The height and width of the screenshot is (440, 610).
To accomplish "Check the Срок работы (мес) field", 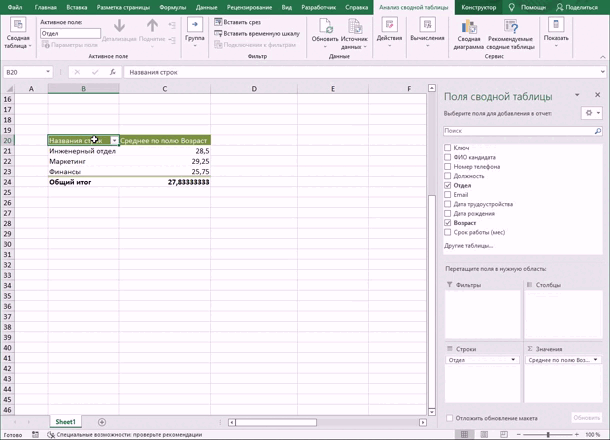I will coord(447,232).
